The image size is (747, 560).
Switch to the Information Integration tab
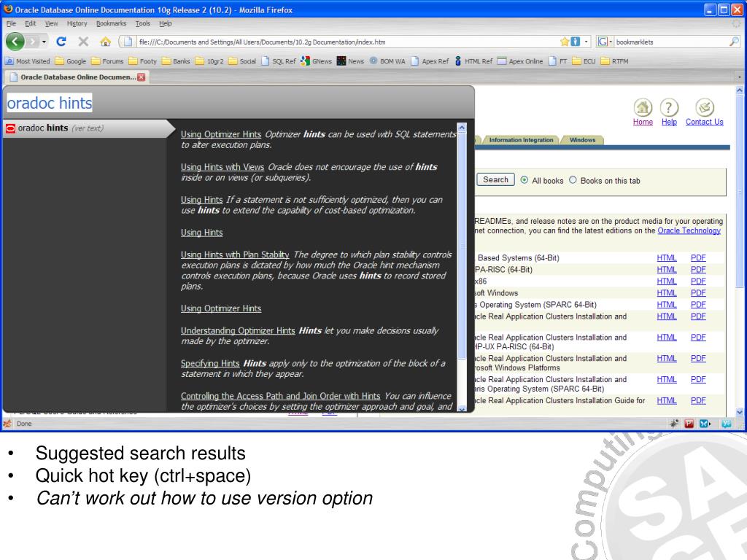(x=521, y=140)
